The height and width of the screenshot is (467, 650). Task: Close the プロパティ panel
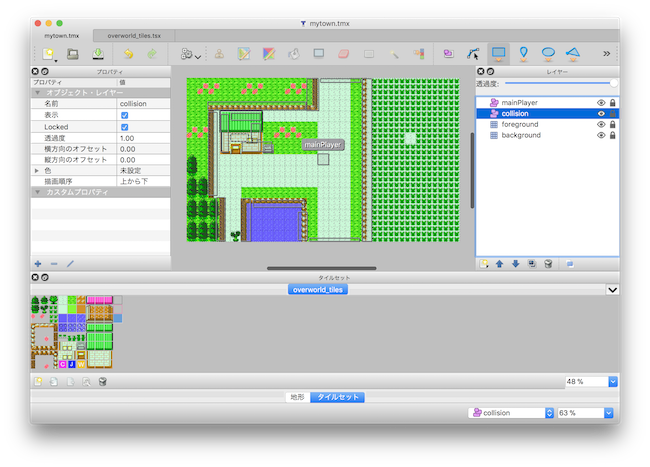35,71
